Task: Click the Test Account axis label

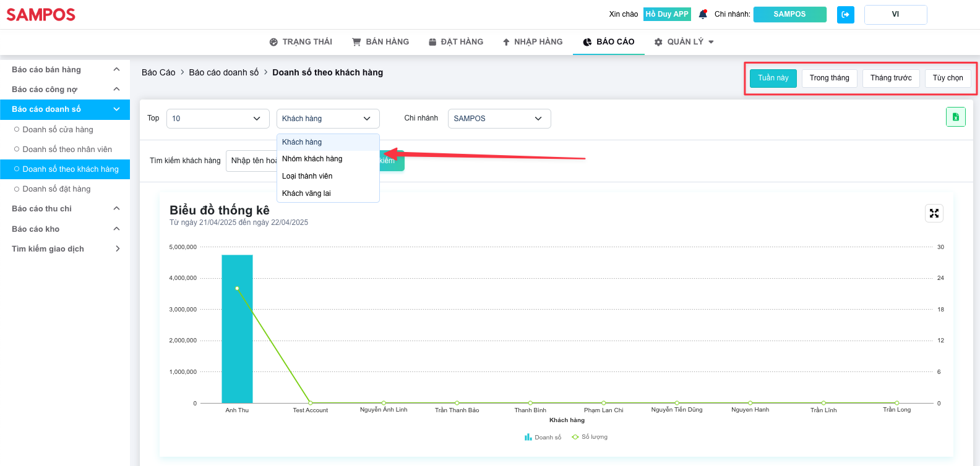Action: coord(311,410)
